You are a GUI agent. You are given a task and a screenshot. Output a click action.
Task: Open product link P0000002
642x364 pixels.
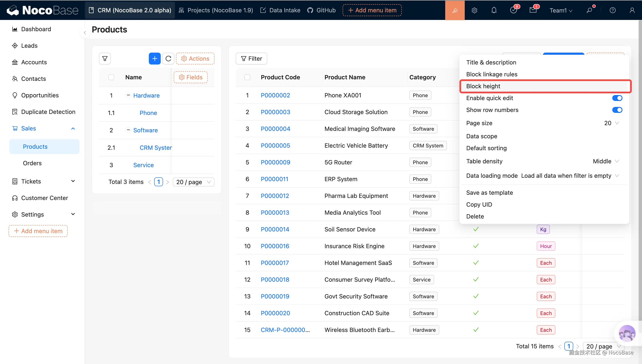point(275,95)
